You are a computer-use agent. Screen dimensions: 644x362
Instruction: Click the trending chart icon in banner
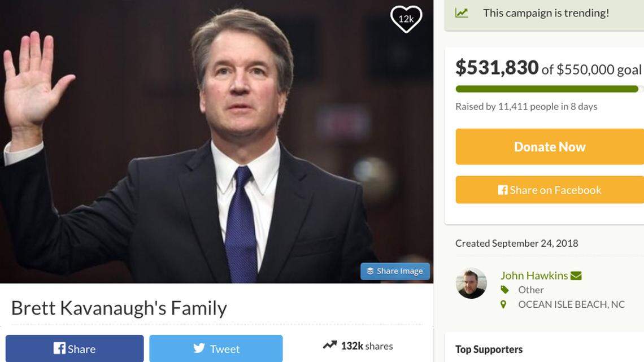pyautogui.click(x=462, y=12)
